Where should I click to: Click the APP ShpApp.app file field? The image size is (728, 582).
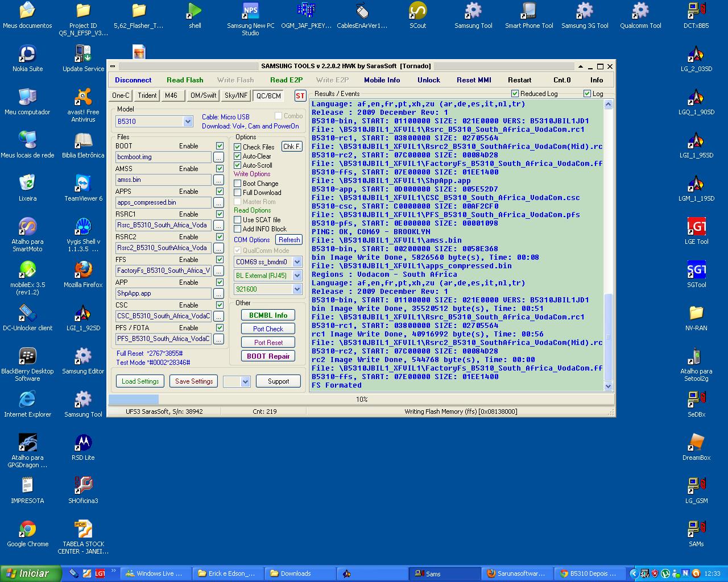[163, 293]
